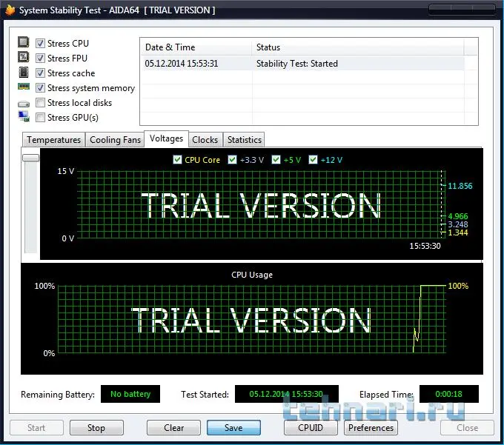Click the Date & Time column header
The image size is (504, 445).
click(x=196, y=47)
